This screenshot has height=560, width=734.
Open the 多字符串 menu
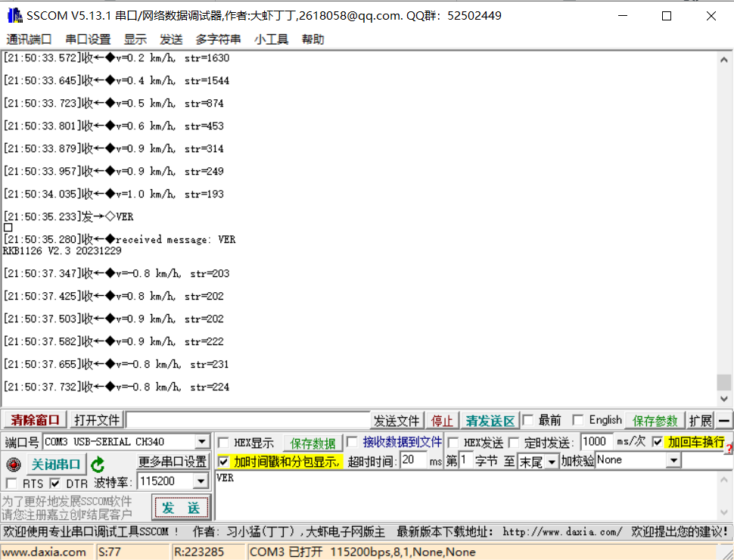pos(218,39)
